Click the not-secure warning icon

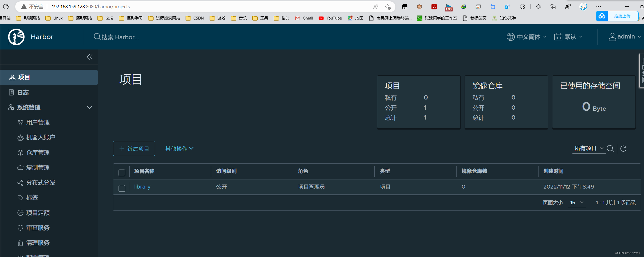[24, 7]
